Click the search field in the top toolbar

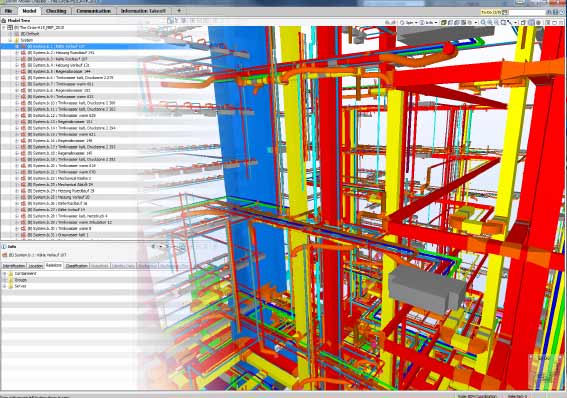527,12
